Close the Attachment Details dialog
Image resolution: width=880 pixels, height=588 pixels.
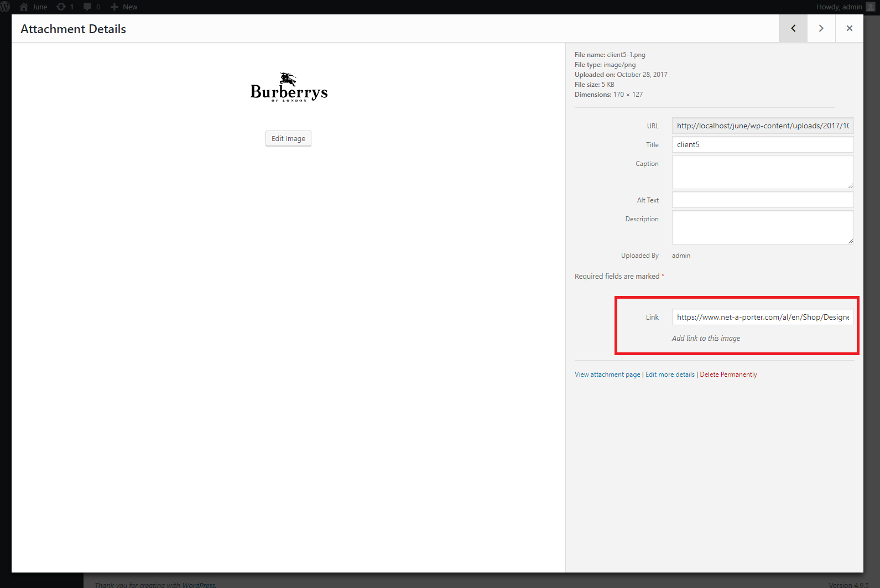pyautogui.click(x=850, y=28)
